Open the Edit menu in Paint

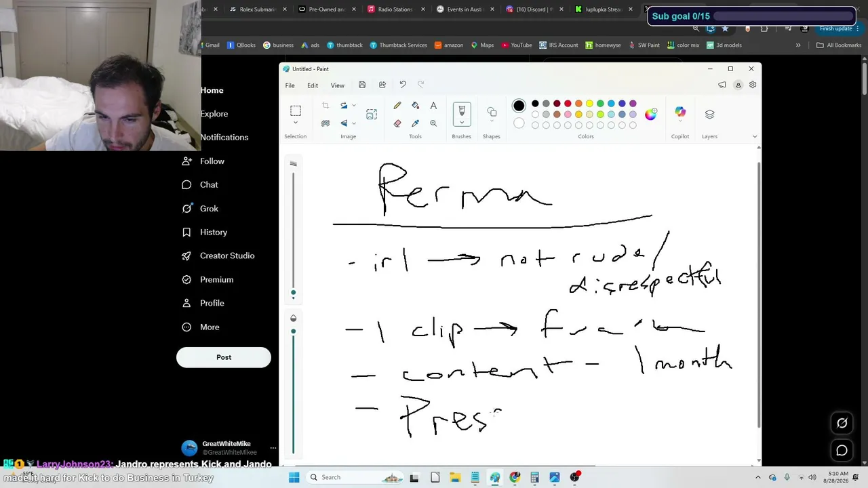(313, 85)
